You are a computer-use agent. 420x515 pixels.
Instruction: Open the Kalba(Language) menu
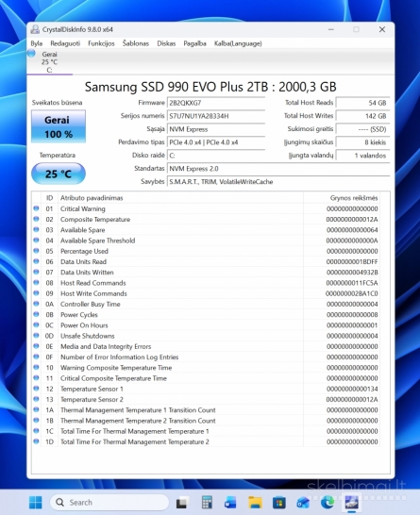tap(238, 43)
